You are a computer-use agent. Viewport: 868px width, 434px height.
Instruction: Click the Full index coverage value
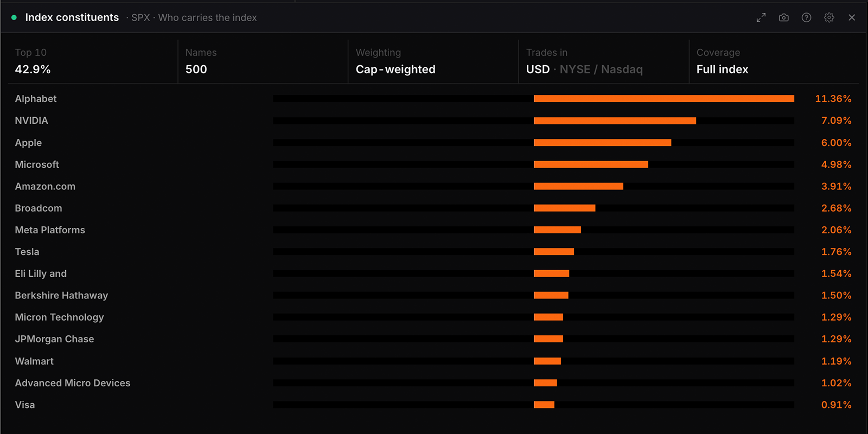pyautogui.click(x=722, y=69)
